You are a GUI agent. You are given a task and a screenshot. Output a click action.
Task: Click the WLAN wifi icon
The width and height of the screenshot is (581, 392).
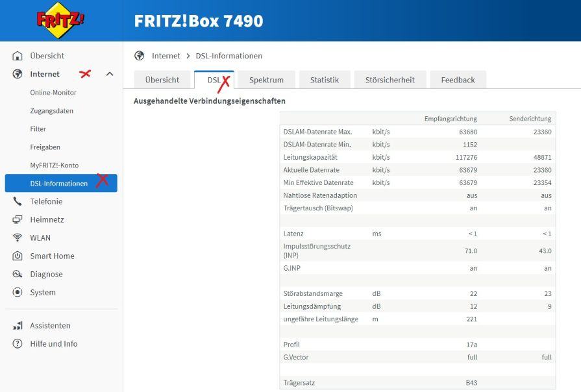click(18, 238)
